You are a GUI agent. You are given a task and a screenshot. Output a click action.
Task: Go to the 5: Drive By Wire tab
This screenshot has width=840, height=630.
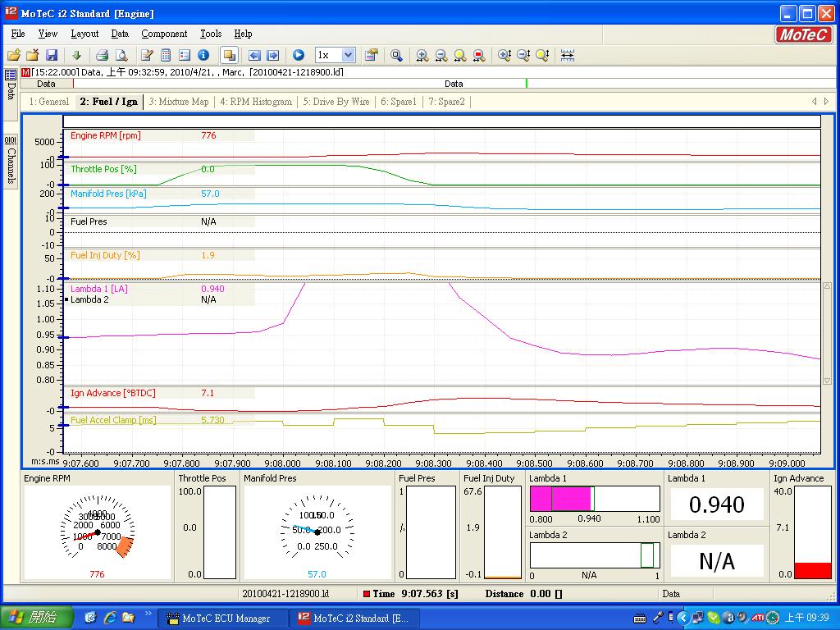[336, 102]
